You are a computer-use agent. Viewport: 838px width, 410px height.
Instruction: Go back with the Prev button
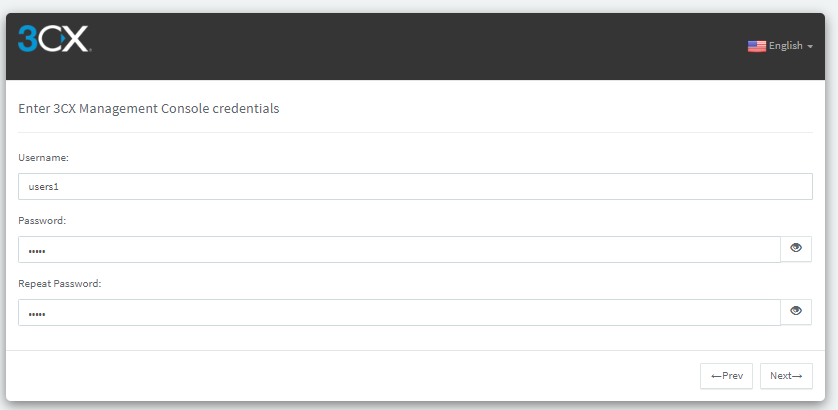[x=726, y=376]
